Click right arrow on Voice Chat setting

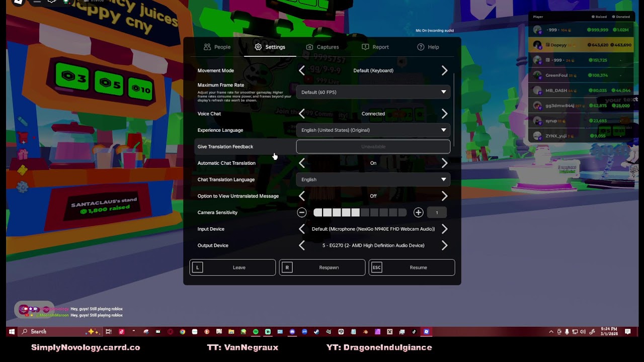click(444, 114)
